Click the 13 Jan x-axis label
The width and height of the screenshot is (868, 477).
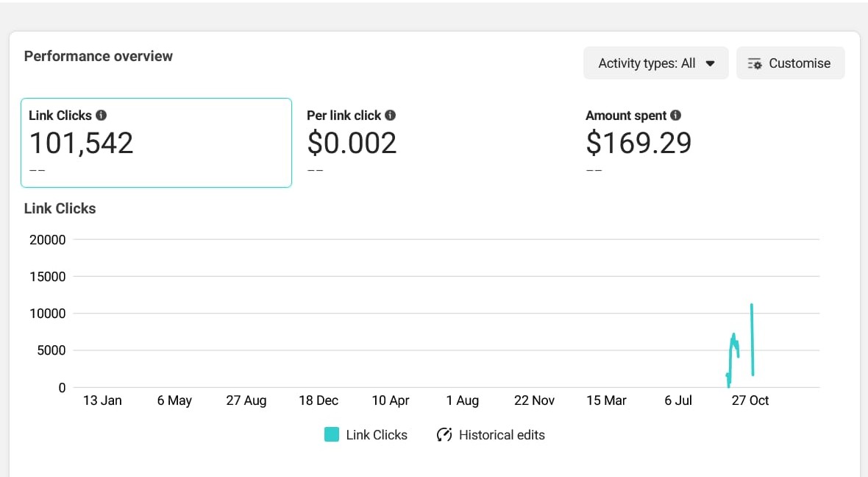[102, 400]
